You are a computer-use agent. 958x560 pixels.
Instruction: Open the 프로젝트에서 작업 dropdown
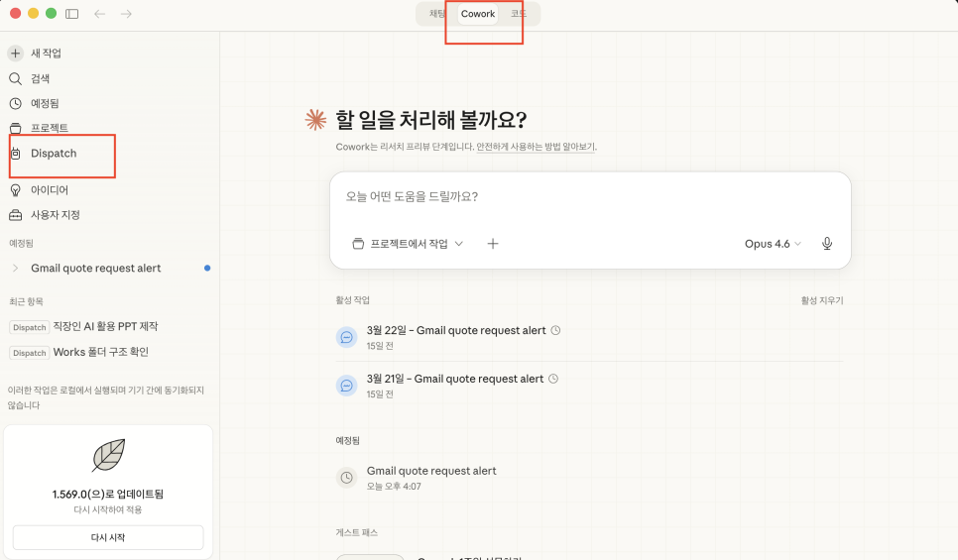coord(408,244)
